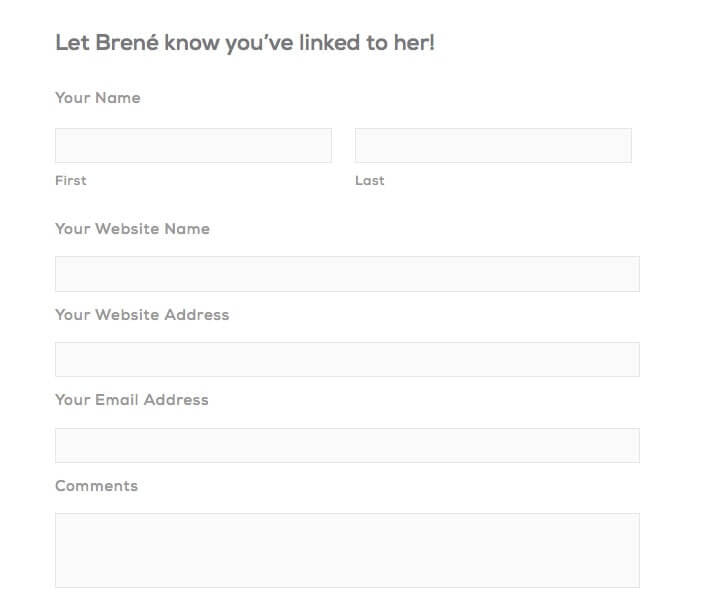Screen dimensions: 719x598
Task: Click inside the Comments text area
Action: [347, 550]
